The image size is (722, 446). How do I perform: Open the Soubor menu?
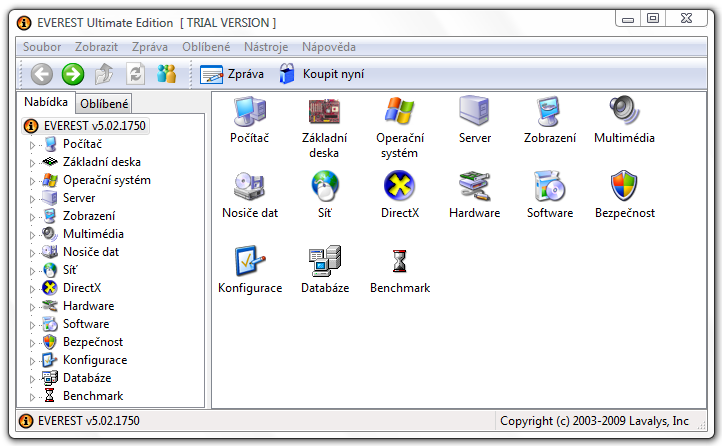[x=42, y=47]
